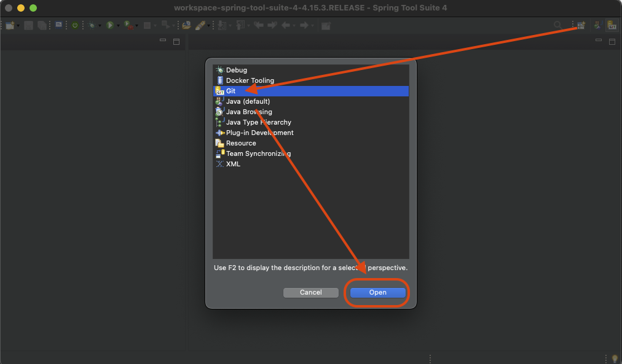
Task: Click the green power Boot relaunch icon
Action: pos(75,25)
